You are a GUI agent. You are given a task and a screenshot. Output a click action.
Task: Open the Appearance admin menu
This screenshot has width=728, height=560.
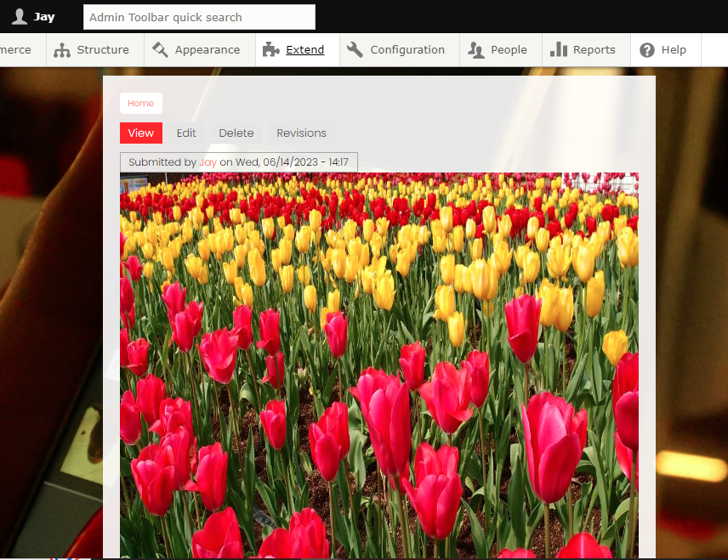pyautogui.click(x=200, y=49)
